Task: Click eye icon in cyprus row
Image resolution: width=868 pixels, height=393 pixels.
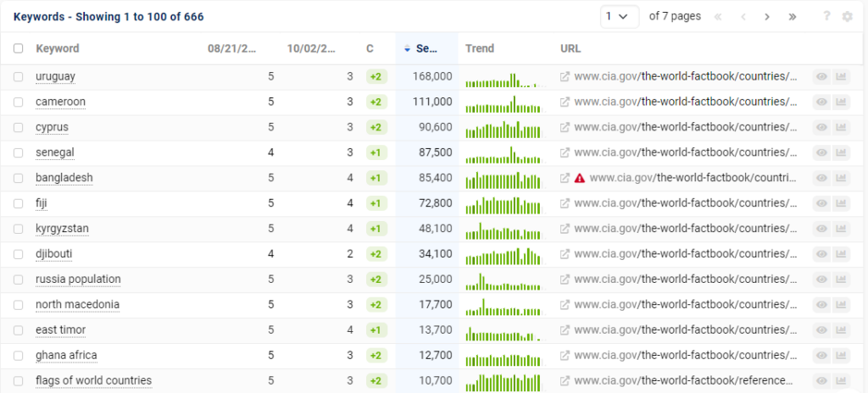Action: pos(821,127)
